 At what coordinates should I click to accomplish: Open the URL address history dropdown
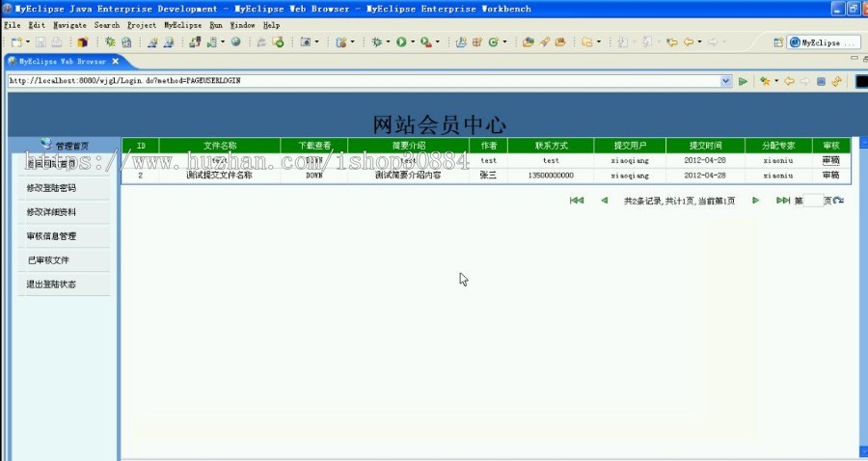pos(725,81)
